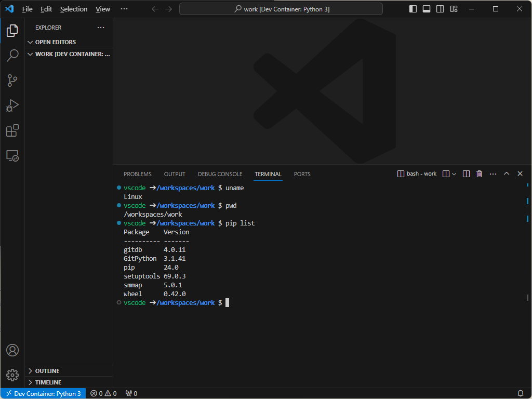Viewport: 532px width, 399px height.
Task: Click the GitPython row in pip list
Action: [154, 259]
